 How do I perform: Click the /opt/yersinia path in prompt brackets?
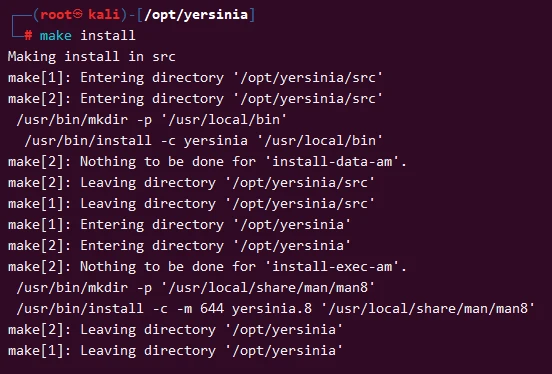[196, 15]
